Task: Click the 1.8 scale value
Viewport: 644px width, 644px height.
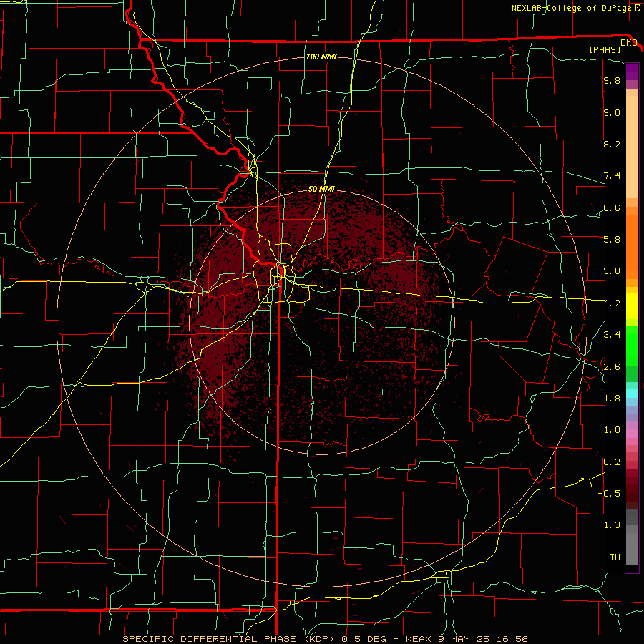Action: (x=612, y=399)
